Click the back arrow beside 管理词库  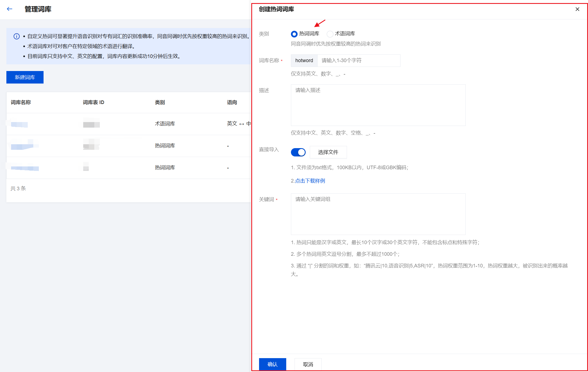point(10,9)
